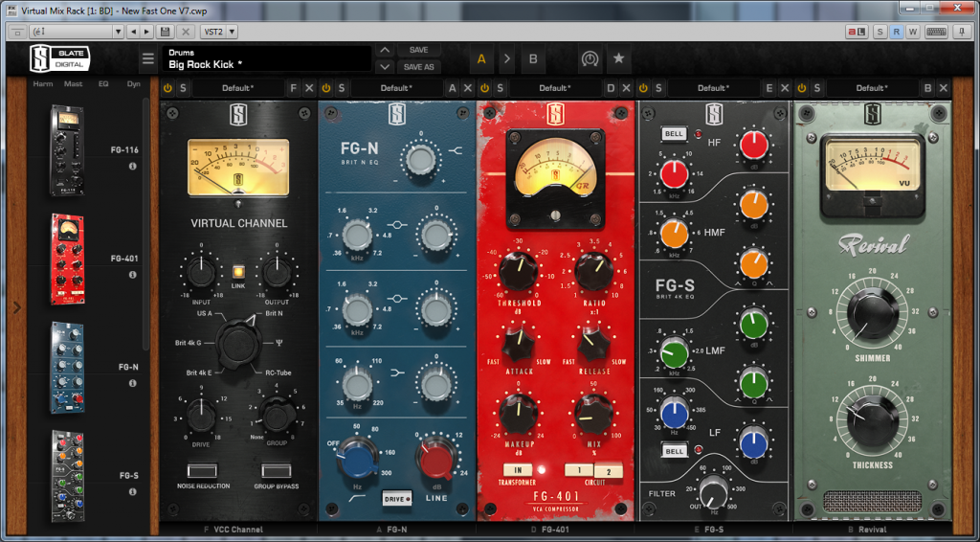The image size is (980, 542).
Task: Toggle the LINK button on Virtual Channel
Action: pos(238,272)
